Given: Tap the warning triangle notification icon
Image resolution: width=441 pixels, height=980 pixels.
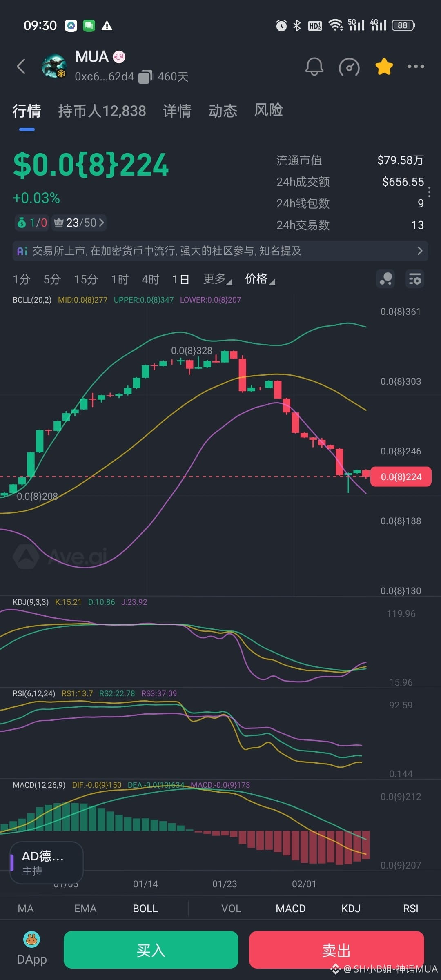Looking at the screenshot, I should click(x=107, y=26).
